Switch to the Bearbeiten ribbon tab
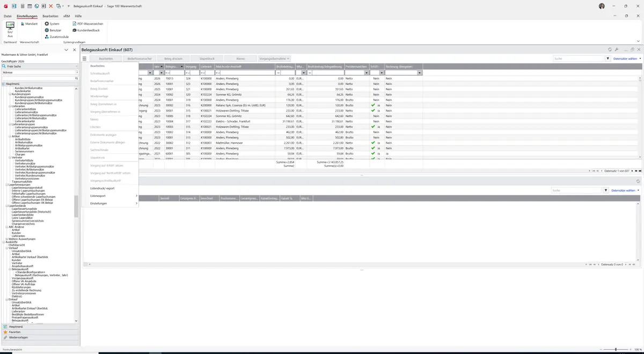The height and width of the screenshot is (354, 644). coord(50,16)
